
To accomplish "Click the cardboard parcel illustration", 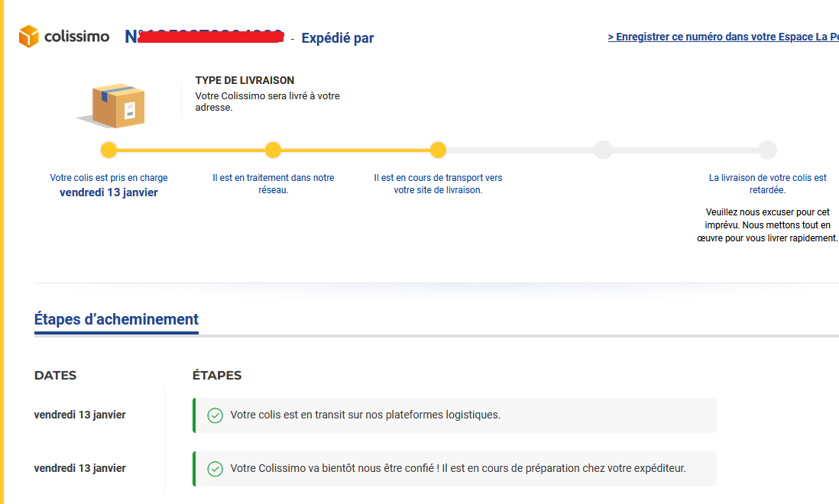I will point(112,105).
